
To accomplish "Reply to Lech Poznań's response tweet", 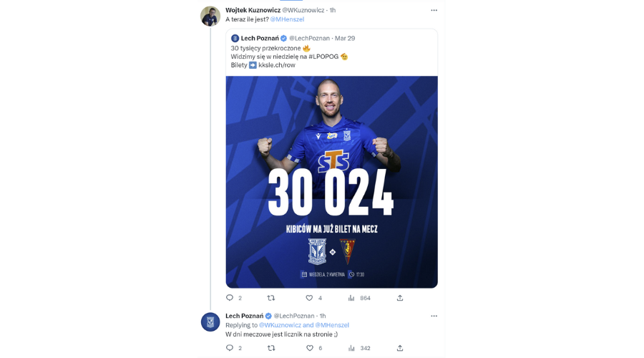I will tap(230, 348).
